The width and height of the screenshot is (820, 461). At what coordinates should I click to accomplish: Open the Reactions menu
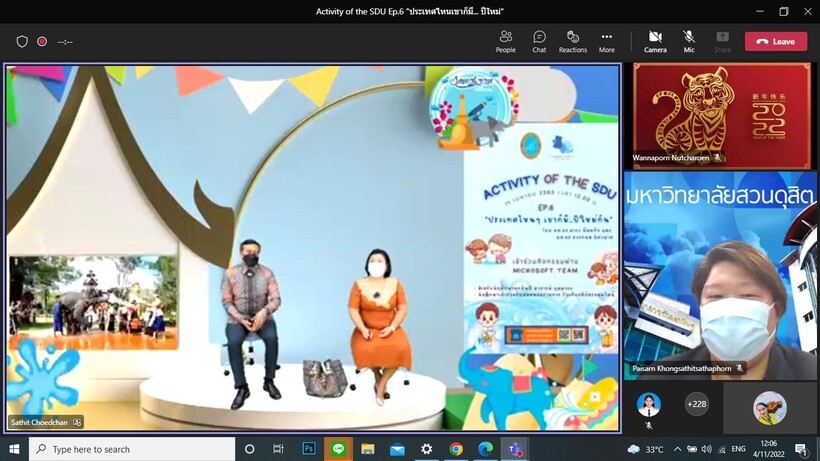pyautogui.click(x=572, y=41)
